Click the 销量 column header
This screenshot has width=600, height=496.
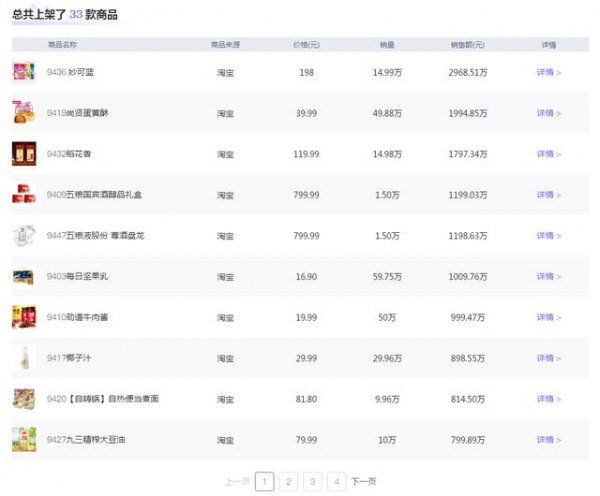[387, 45]
